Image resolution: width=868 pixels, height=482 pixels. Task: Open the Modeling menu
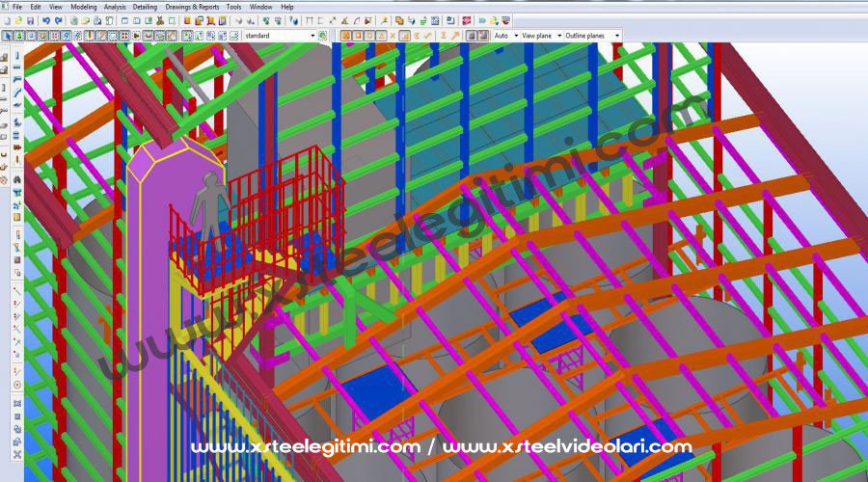tap(84, 7)
